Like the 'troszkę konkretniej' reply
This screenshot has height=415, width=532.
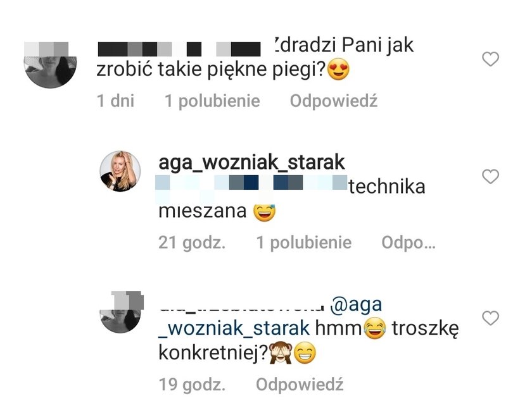tap(490, 318)
